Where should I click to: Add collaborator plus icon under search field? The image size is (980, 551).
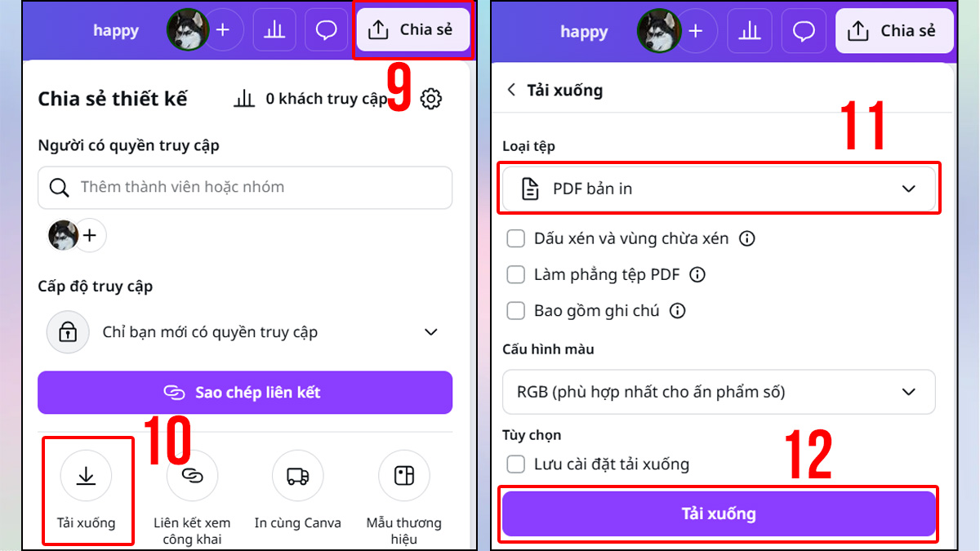pos(90,236)
